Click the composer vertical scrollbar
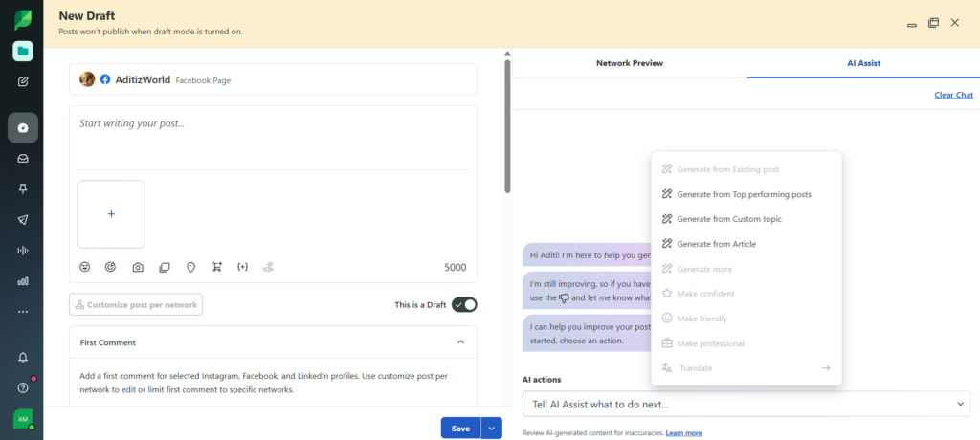The height and width of the screenshot is (440, 980). click(x=507, y=125)
